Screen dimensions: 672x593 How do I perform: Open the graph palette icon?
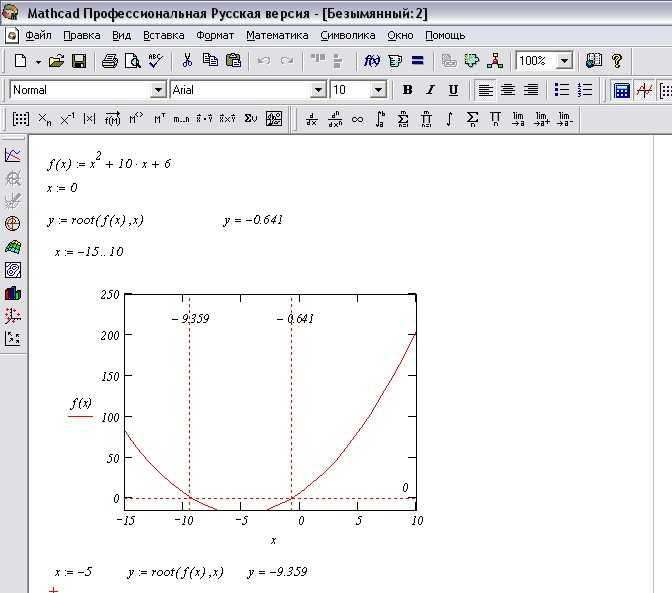coord(644,90)
